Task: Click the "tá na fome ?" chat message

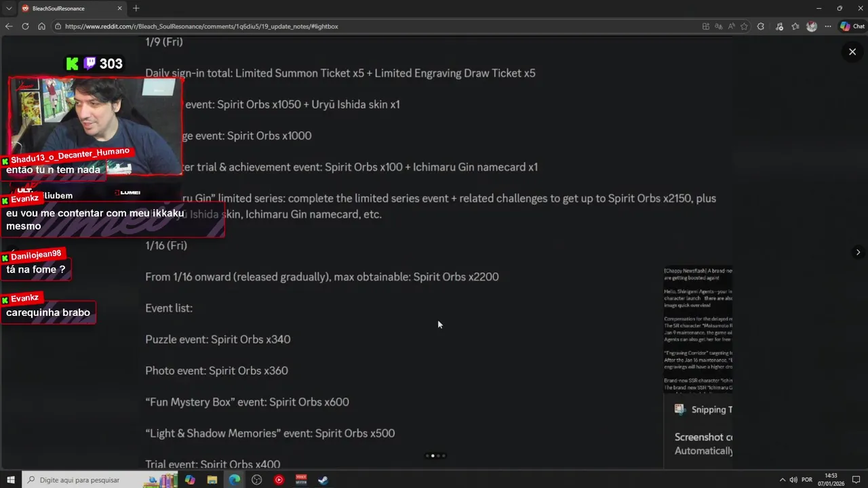Action: [x=36, y=270]
